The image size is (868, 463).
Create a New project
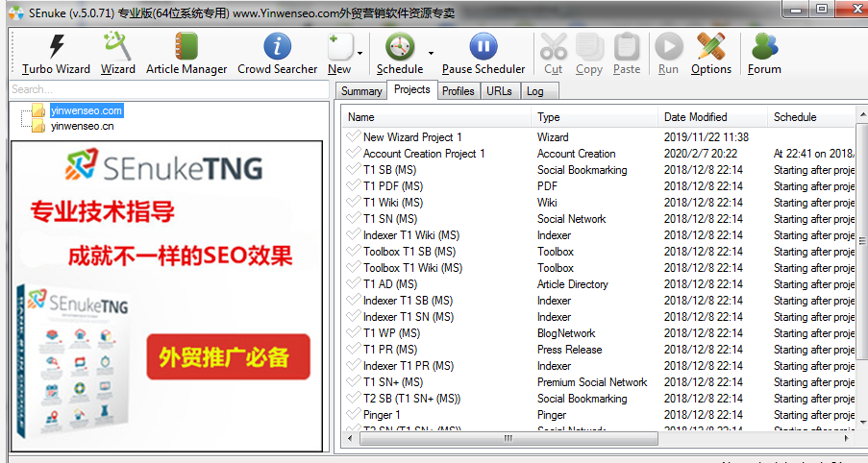click(x=340, y=54)
